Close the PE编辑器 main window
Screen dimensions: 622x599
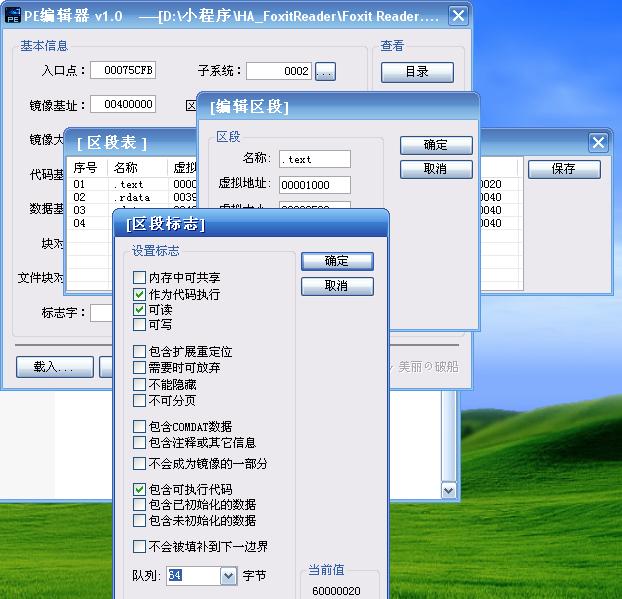[458, 16]
